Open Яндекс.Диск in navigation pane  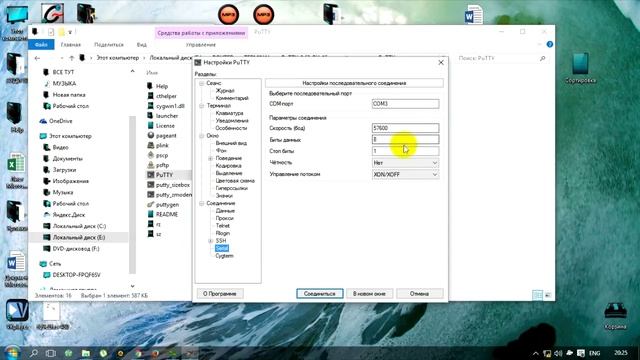(69, 215)
